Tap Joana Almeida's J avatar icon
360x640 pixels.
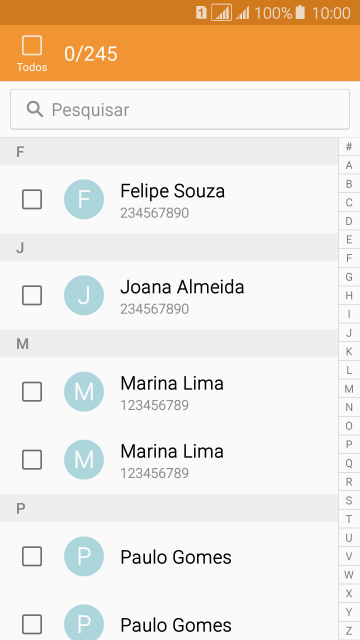coord(84,295)
